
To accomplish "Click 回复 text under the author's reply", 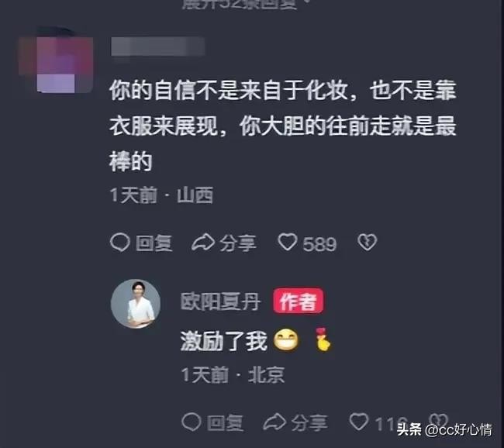I will (226, 422).
